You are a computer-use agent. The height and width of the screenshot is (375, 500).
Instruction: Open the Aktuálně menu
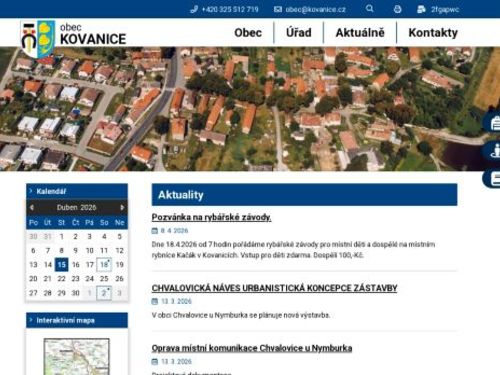pyautogui.click(x=360, y=33)
